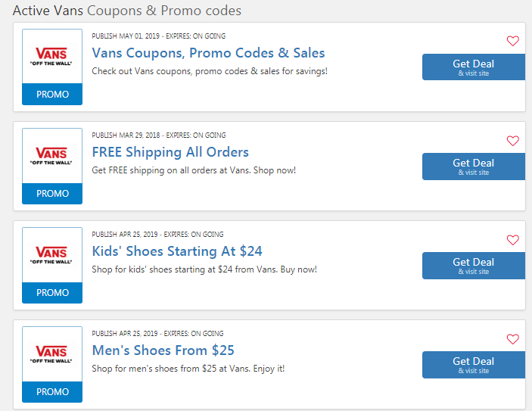Get Deal for FREE Shipping All Orders
Viewport: 532px width, 411px height.
pyautogui.click(x=474, y=167)
